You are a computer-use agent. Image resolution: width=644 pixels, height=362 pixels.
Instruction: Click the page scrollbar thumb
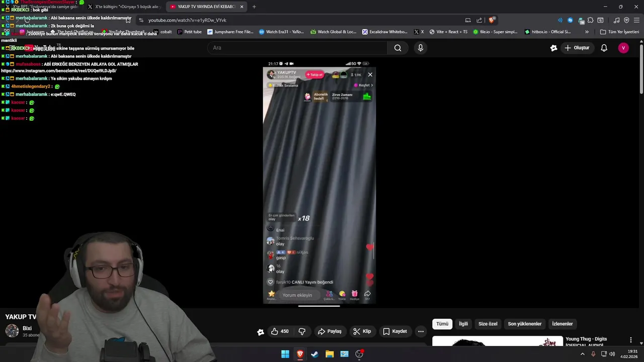[641, 69]
